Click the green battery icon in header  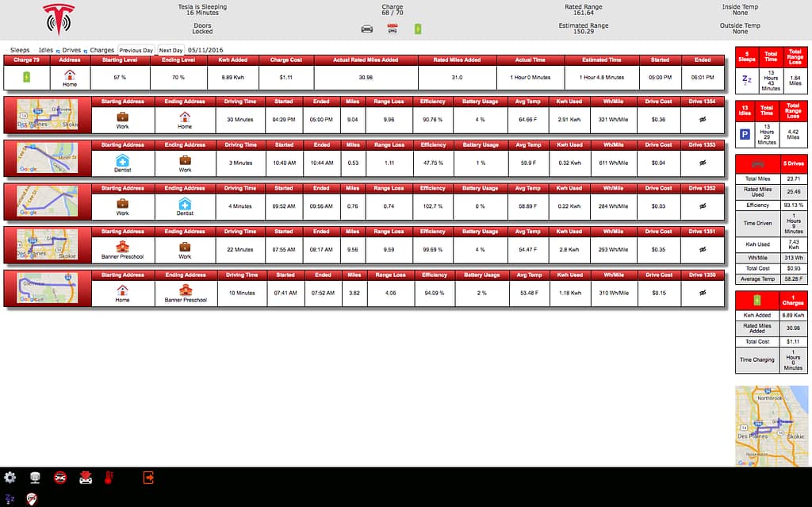[x=418, y=29]
